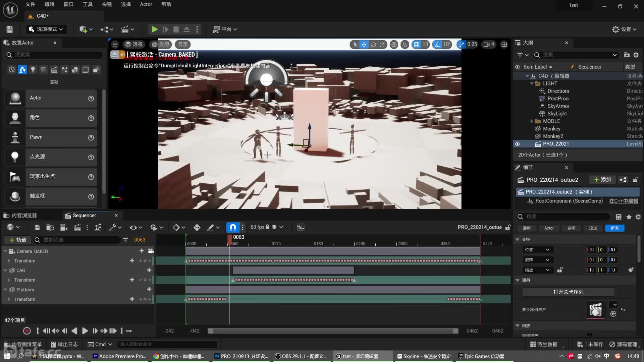
Task: Open the 文件 menu
Action: pyautogui.click(x=30, y=4)
